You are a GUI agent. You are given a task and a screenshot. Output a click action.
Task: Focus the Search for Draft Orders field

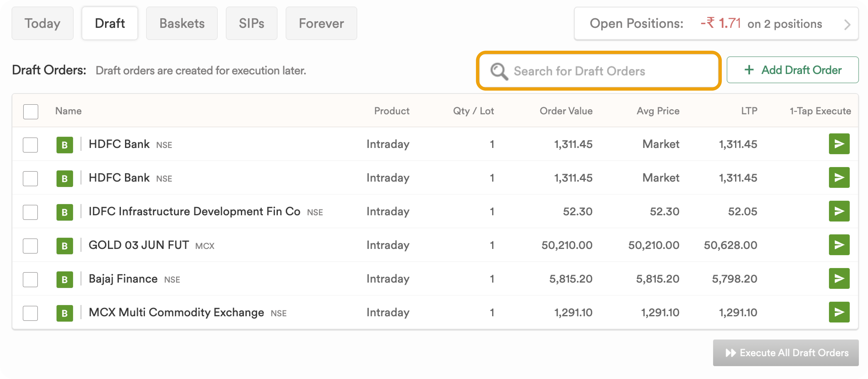(x=598, y=71)
